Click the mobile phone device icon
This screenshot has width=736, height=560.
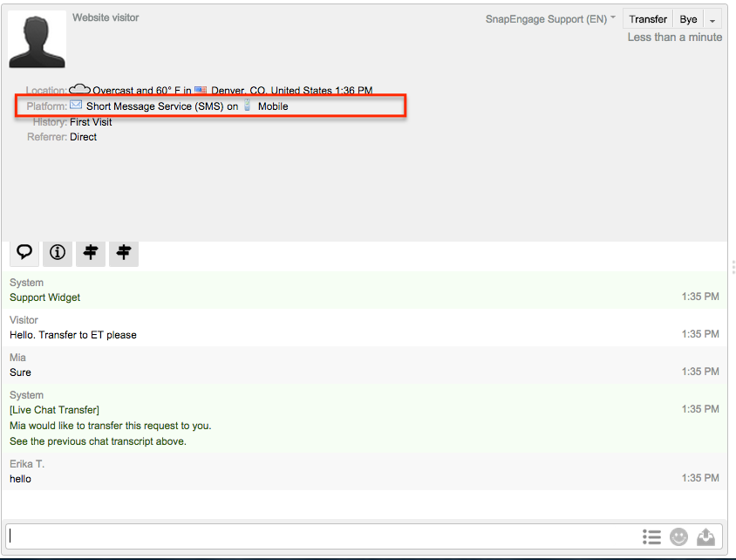click(x=247, y=106)
